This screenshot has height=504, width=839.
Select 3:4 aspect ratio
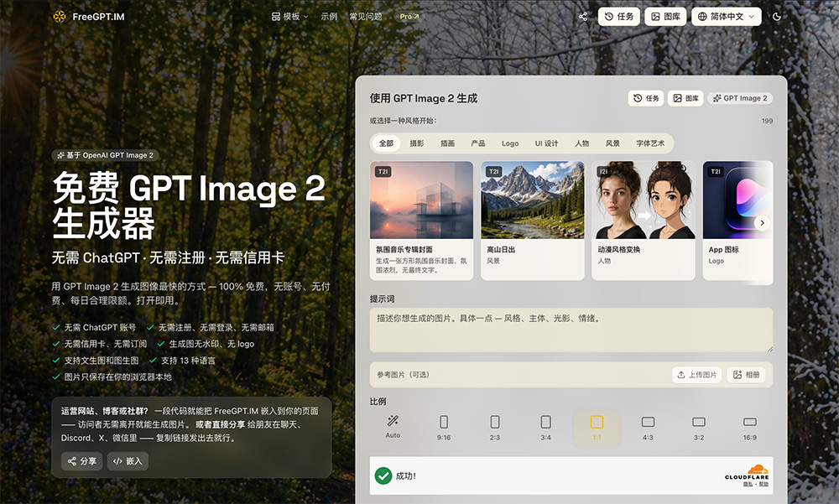click(546, 428)
